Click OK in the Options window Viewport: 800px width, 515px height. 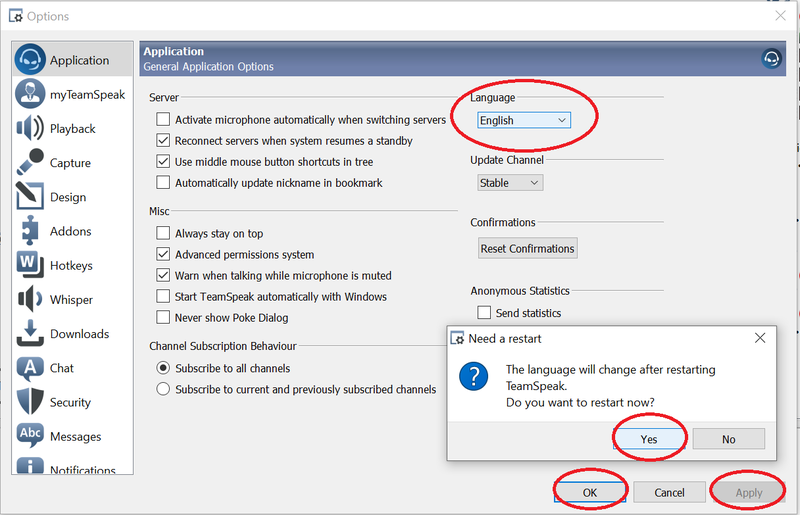pos(590,493)
